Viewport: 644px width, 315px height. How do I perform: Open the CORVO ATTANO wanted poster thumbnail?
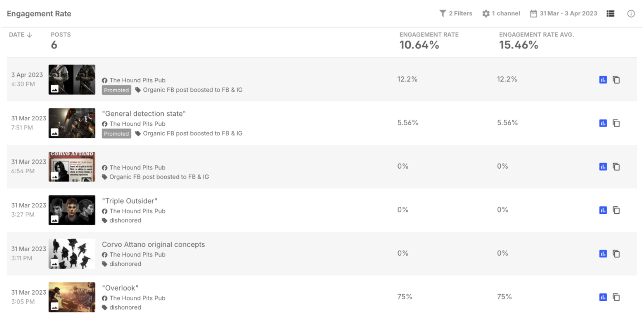[72, 167]
